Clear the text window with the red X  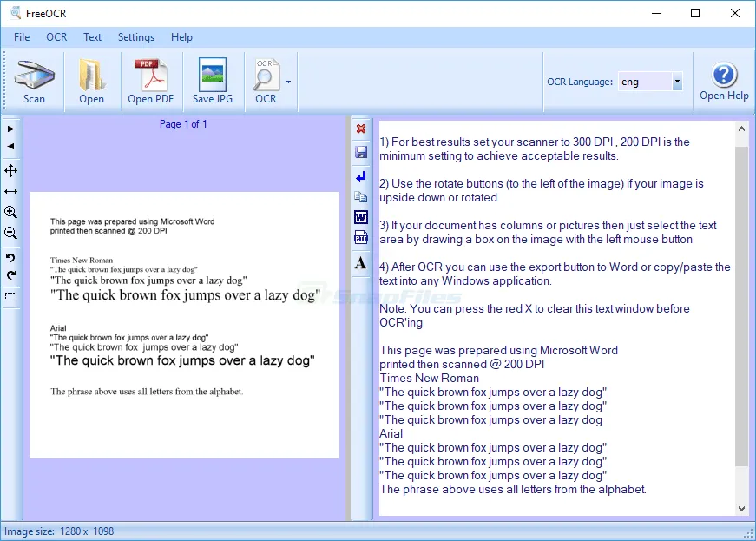tap(361, 129)
